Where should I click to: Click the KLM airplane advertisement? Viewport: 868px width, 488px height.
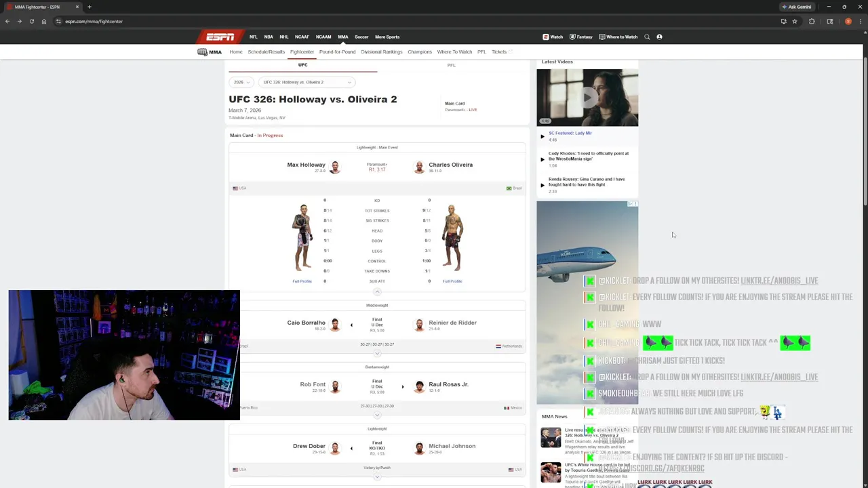coord(587,302)
